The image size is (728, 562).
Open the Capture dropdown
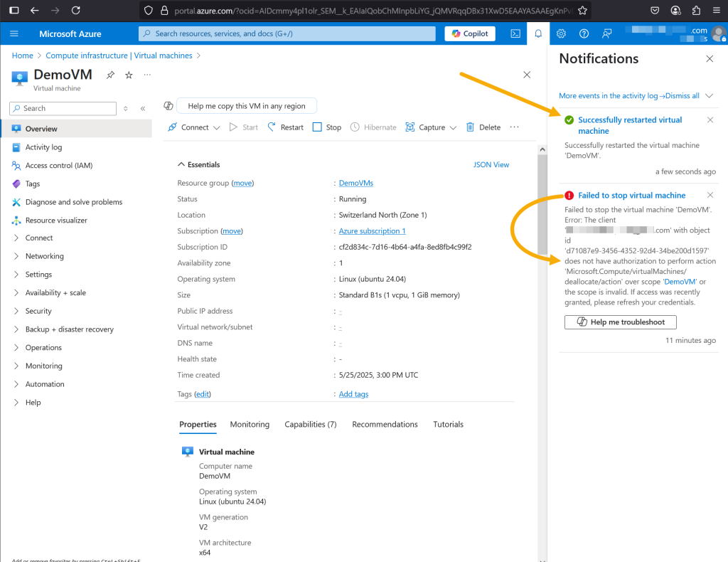(x=431, y=127)
